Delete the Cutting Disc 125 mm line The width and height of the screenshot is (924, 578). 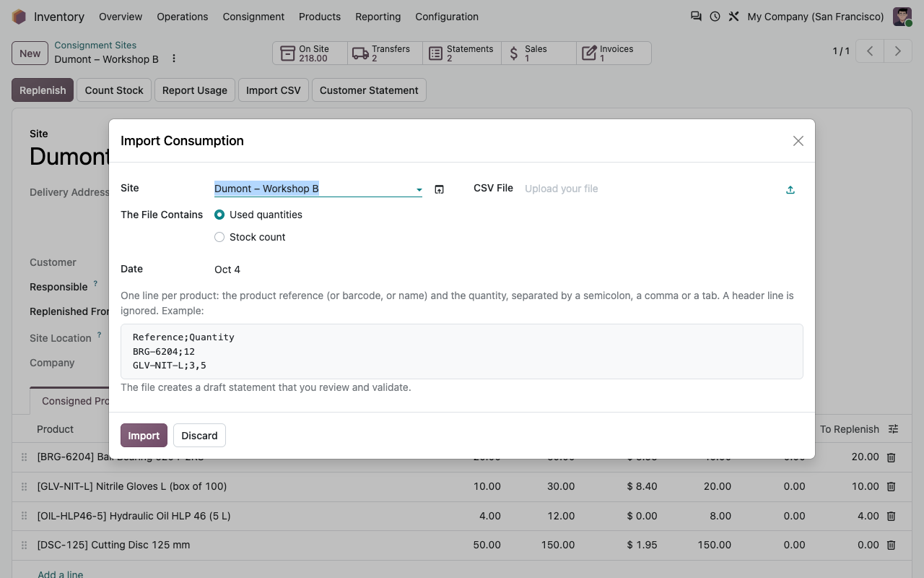tap(892, 545)
